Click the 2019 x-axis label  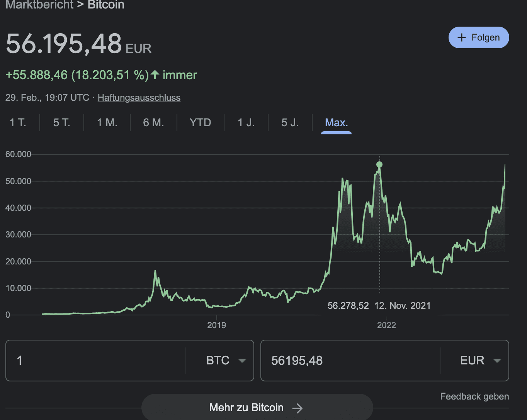[216, 325]
